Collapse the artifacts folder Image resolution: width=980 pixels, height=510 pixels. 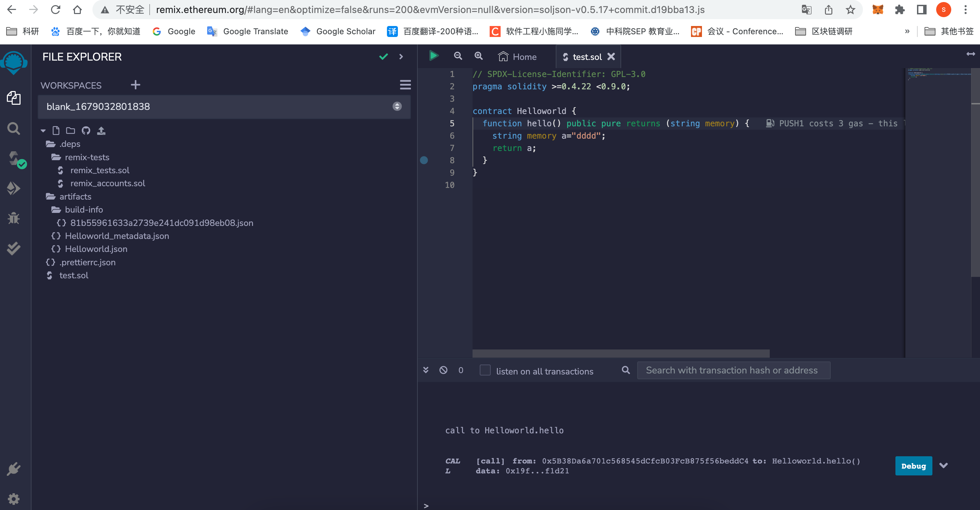point(75,196)
